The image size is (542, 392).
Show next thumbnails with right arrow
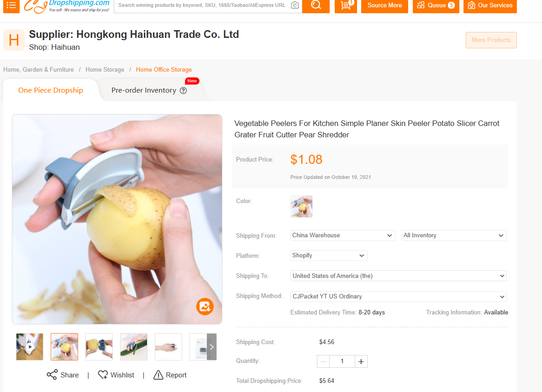(x=211, y=347)
